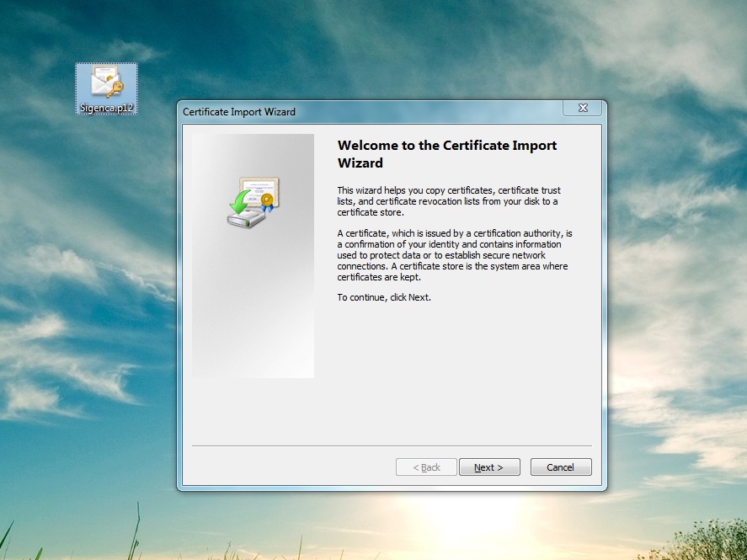Image resolution: width=747 pixels, height=560 pixels.
Task: Click the 'To continue, click Next' instruction text
Action: [x=383, y=297]
